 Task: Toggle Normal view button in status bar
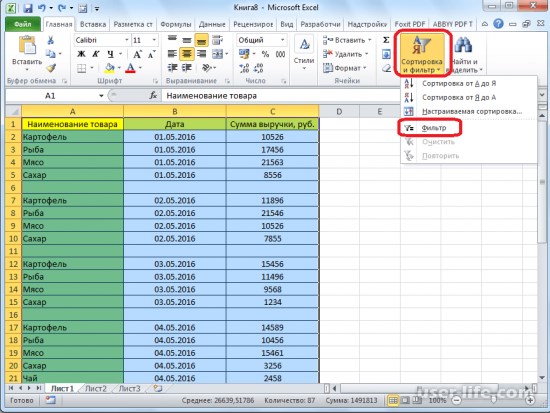(393, 400)
